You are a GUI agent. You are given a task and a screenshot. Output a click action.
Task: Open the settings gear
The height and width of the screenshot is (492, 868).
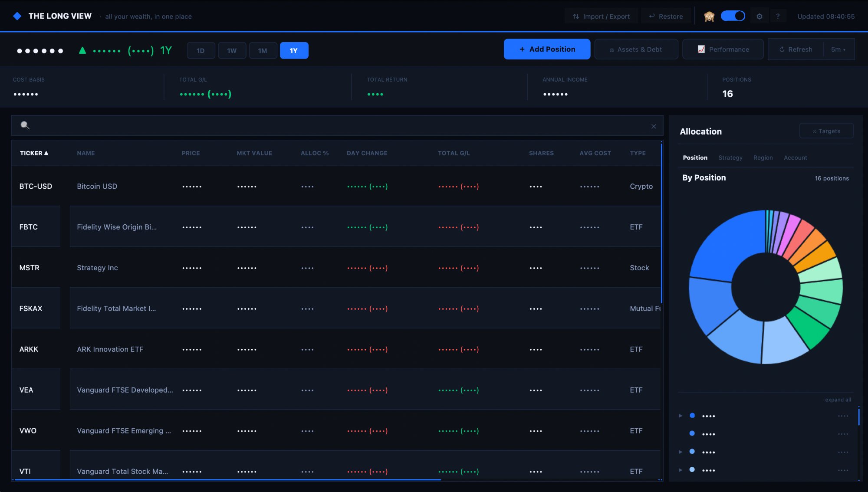[x=759, y=16]
